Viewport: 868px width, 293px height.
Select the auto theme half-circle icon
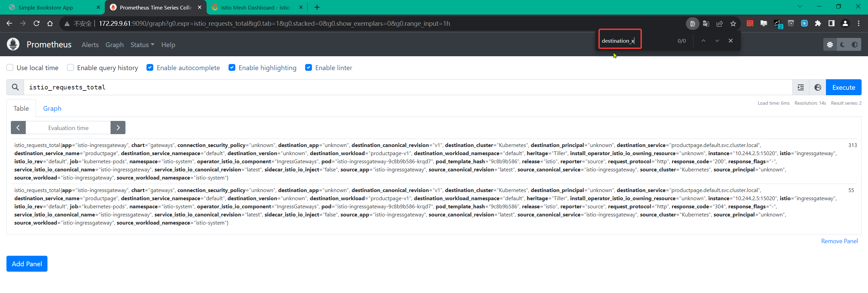pyautogui.click(x=854, y=45)
